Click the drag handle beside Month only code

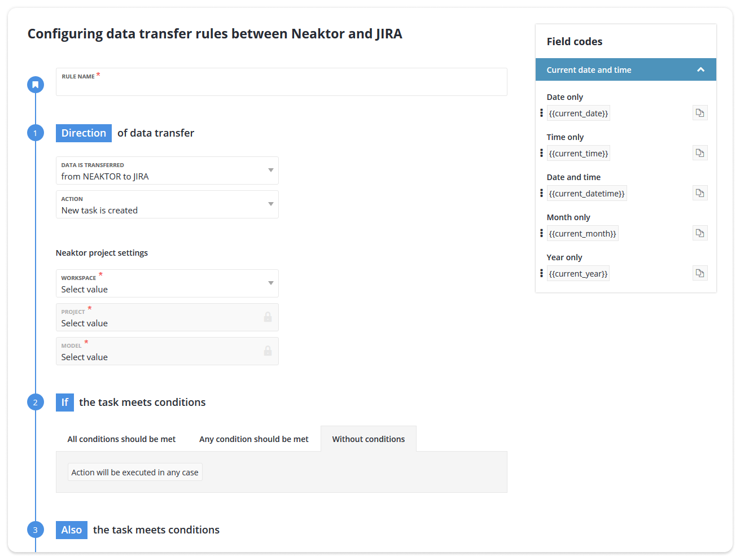(541, 233)
